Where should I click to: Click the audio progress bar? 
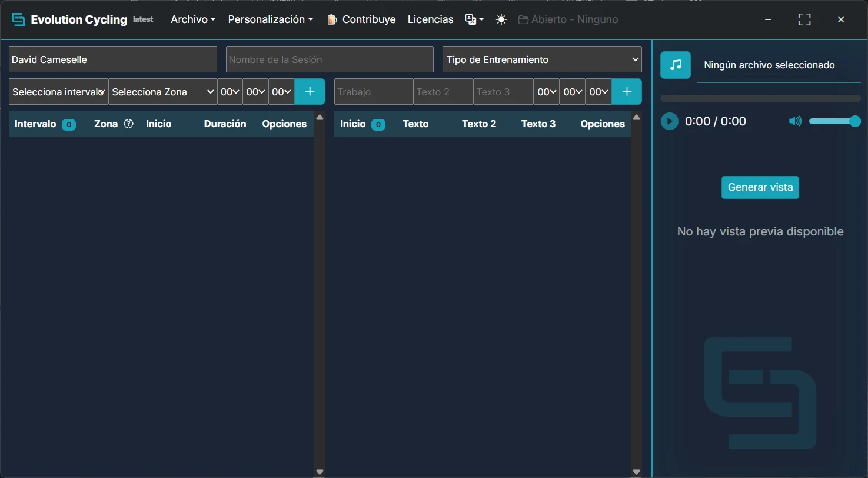[760, 98]
